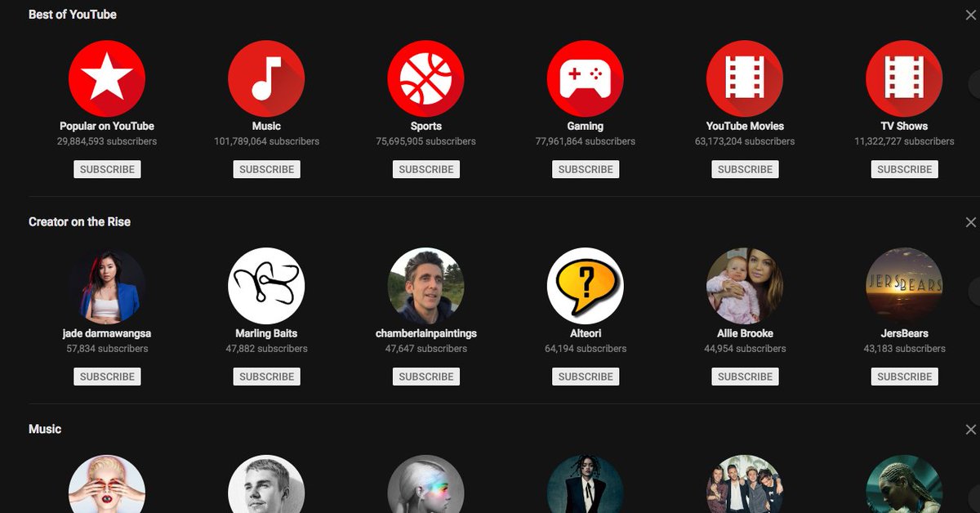Image resolution: width=980 pixels, height=513 pixels.
Task: Open the Allie Brooke name link
Action: pyautogui.click(x=745, y=334)
